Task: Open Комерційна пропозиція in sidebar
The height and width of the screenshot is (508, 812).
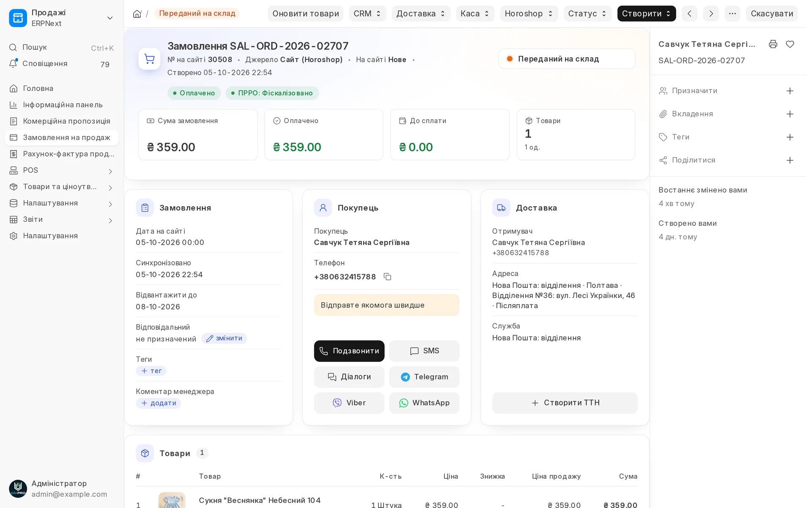Action: (62, 121)
